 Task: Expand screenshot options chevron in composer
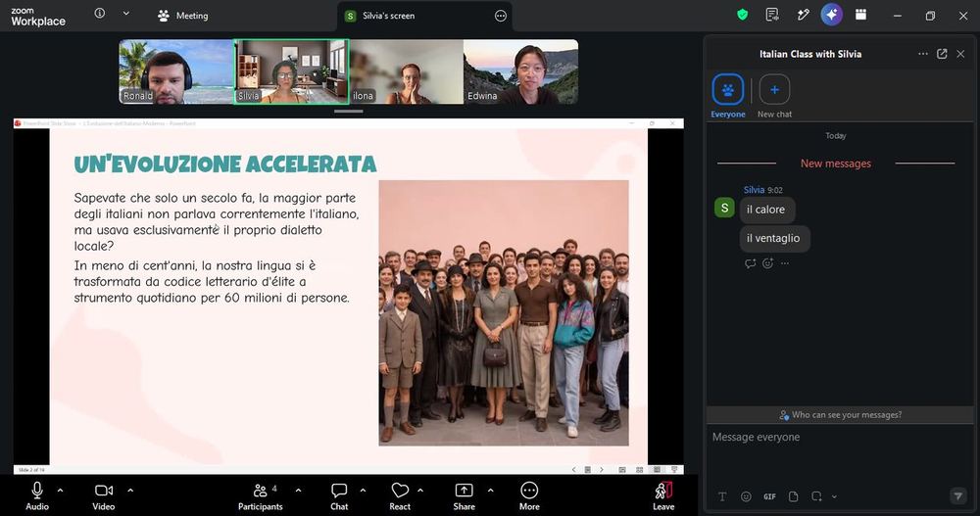834,496
